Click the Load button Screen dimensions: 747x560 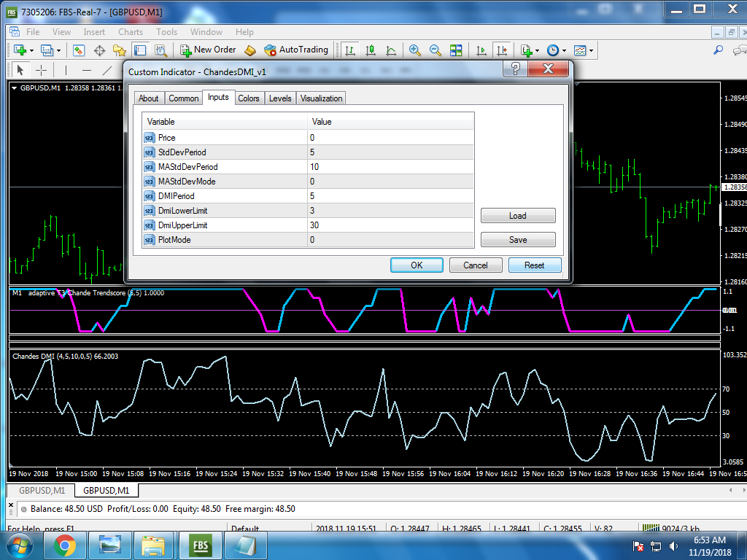point(518,216)
